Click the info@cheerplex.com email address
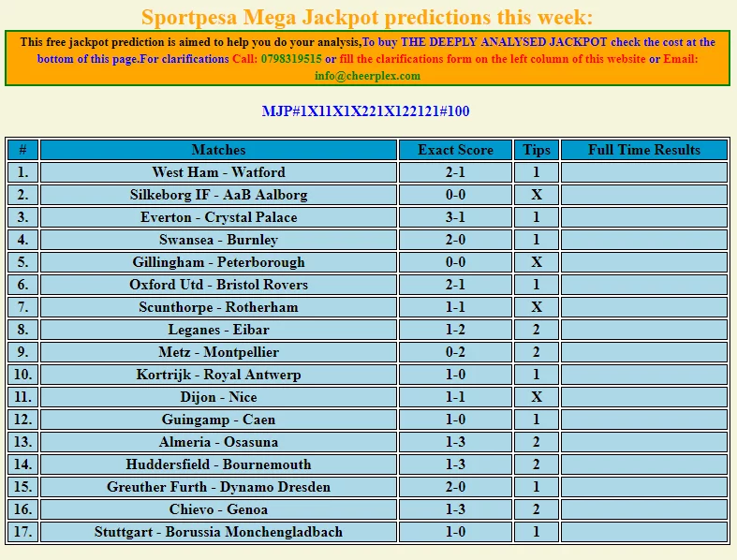 (x=367, y=76)
